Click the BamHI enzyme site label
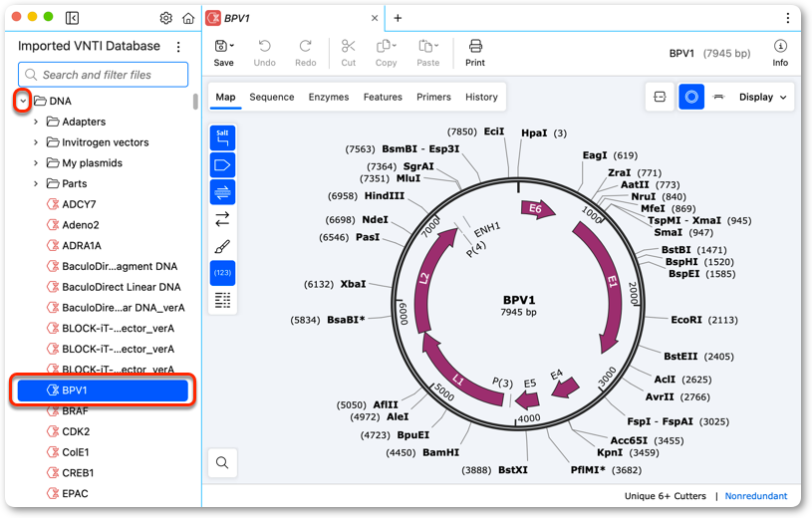812x518 pixels. 440,452
